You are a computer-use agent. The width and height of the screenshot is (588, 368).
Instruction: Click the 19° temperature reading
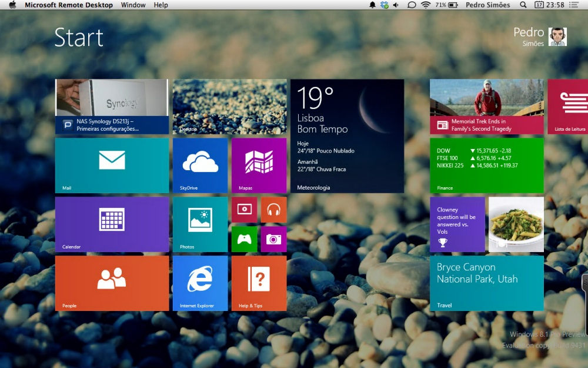(315, 98)
